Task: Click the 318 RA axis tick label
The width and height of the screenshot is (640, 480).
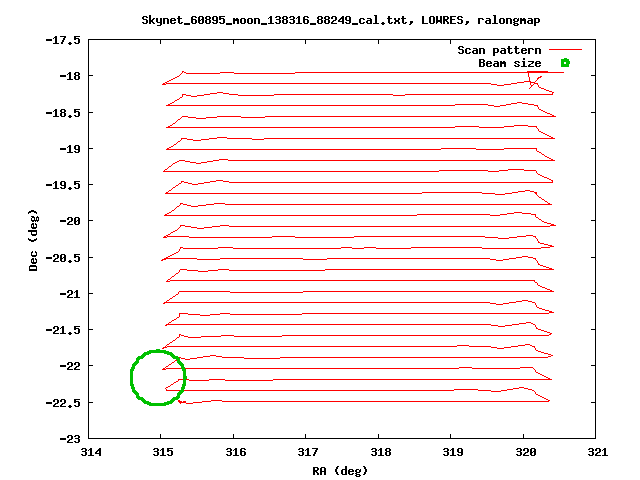Action: pyautogui.click(x=380, y=452)
